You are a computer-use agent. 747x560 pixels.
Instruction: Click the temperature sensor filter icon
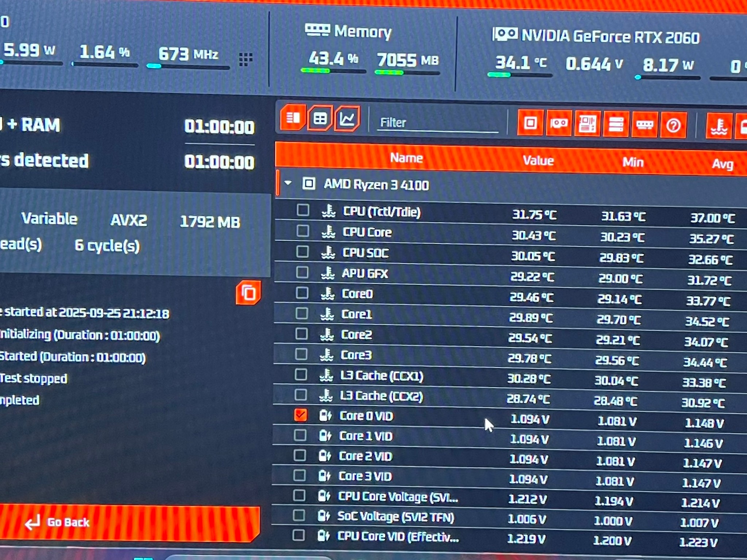click(719, 126)
